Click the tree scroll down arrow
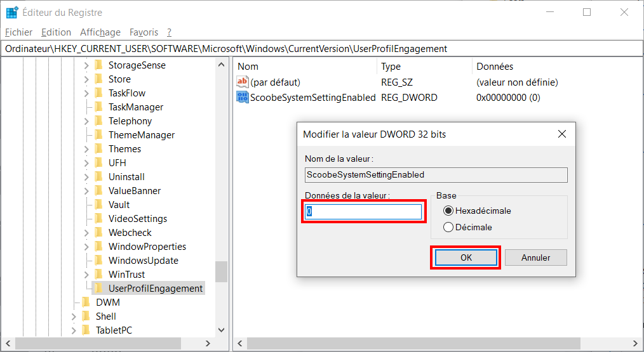Image resolution: width=644 pixels, height=352 pixels. (x=221, y=330)
